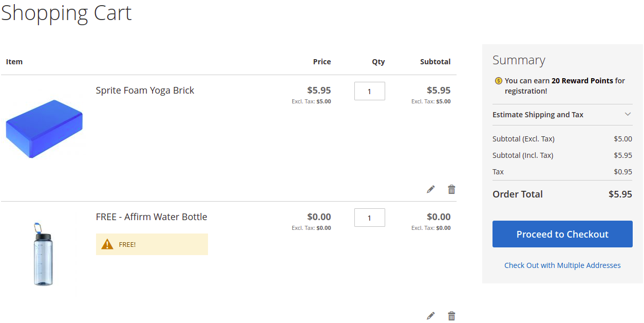
Task: Click the FREE! warning triangle icon
Action: click(107, 244)
